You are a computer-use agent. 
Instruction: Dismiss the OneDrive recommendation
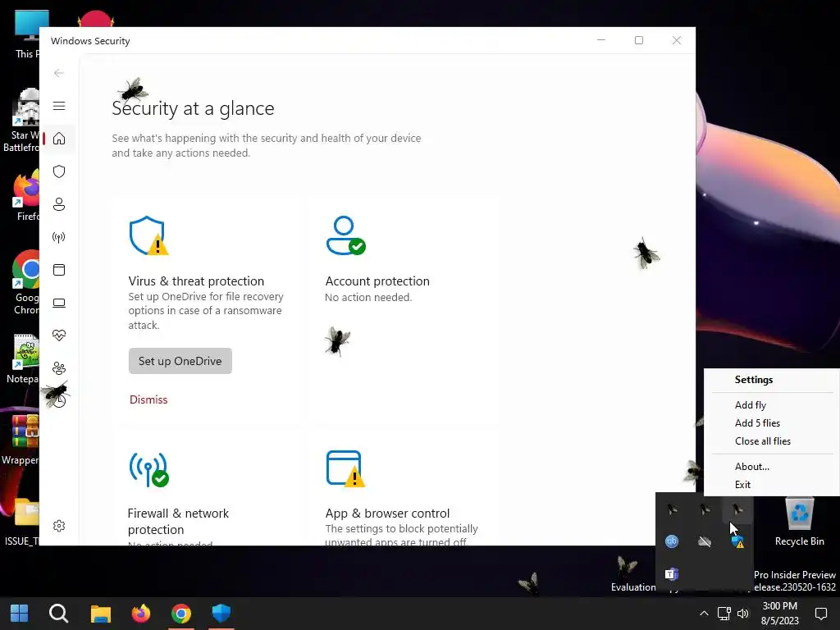pyautogui.click(x=148, y=399)
